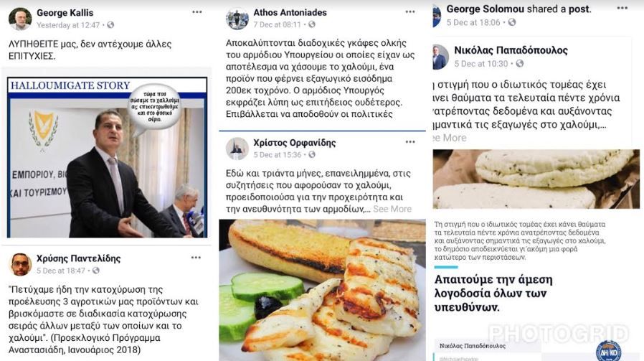Click Νικόλας Παπαδόπουλος profile avatar
Screen dimensions: 644x361
pyautogui.click(x=440, y=57)
